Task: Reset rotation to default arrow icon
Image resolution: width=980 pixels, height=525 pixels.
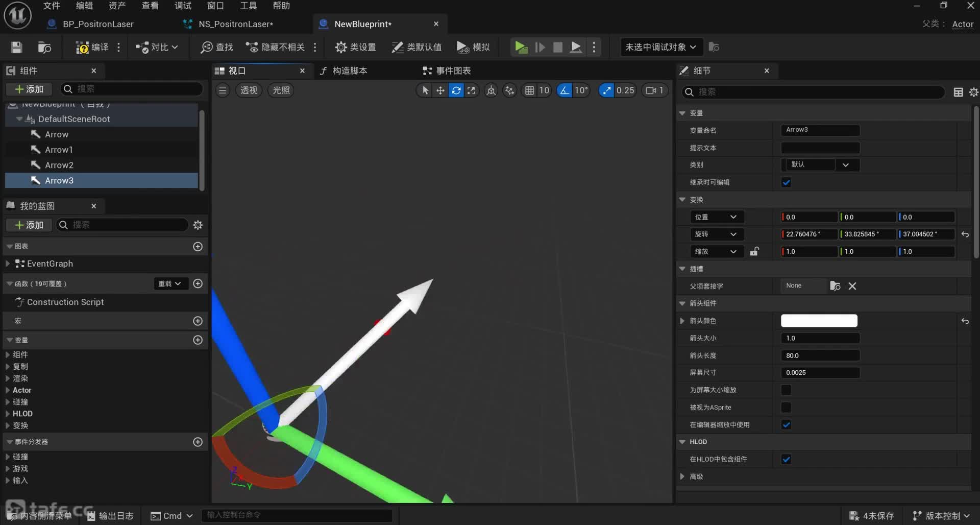Action: tap(965, 234)
